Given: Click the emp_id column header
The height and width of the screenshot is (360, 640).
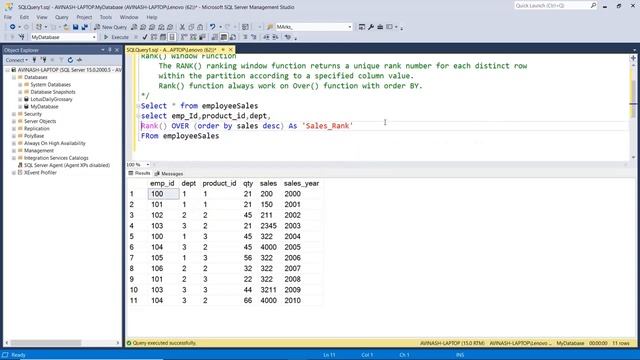Looking at the screenshot, I should click(x=162, y=184).
